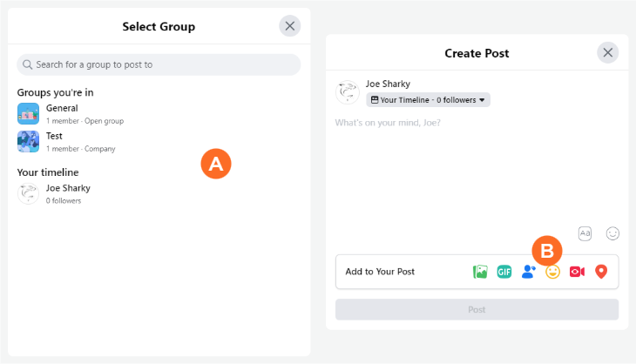The width and height of the screenshot is (636, 364).
Task: Click the disabled Post button
Action: [x=477, y=309]
